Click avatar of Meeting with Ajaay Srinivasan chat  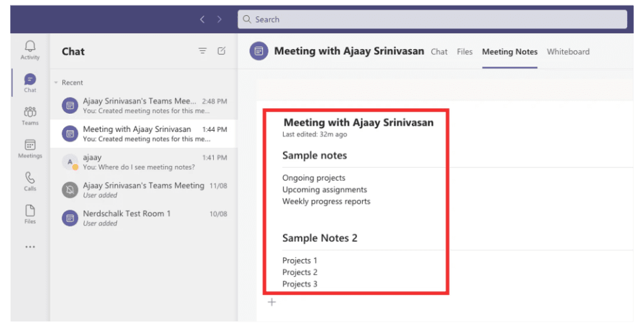coord(70,133)
